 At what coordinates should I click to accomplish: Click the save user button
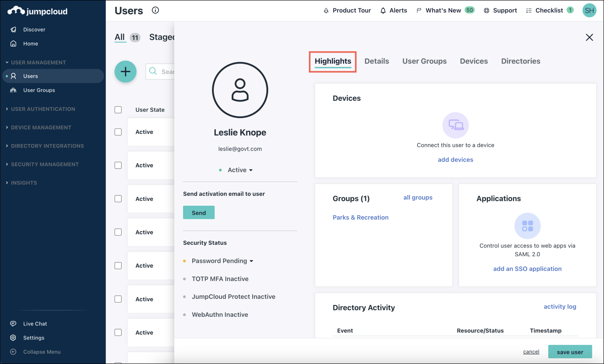coord(570,352)
